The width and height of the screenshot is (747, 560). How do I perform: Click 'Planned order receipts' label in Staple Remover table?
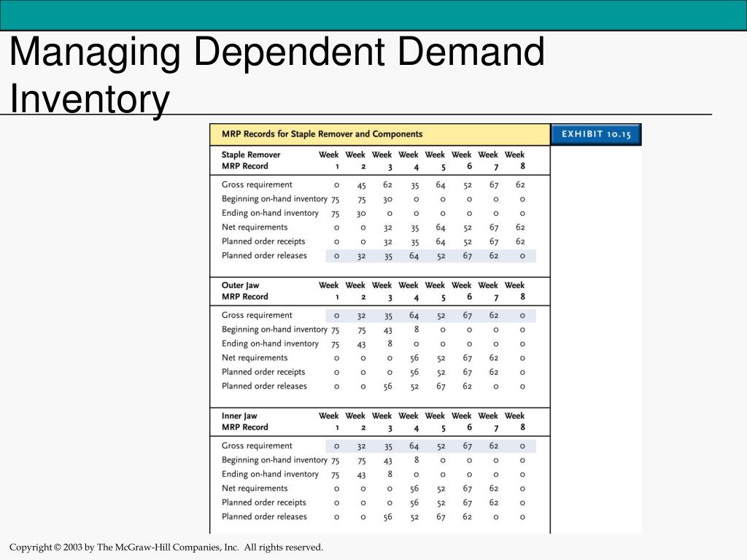click(263, 241)
